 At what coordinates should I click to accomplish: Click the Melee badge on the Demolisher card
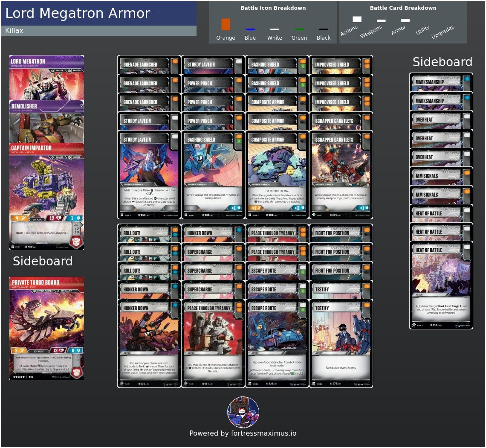[72, 115]
